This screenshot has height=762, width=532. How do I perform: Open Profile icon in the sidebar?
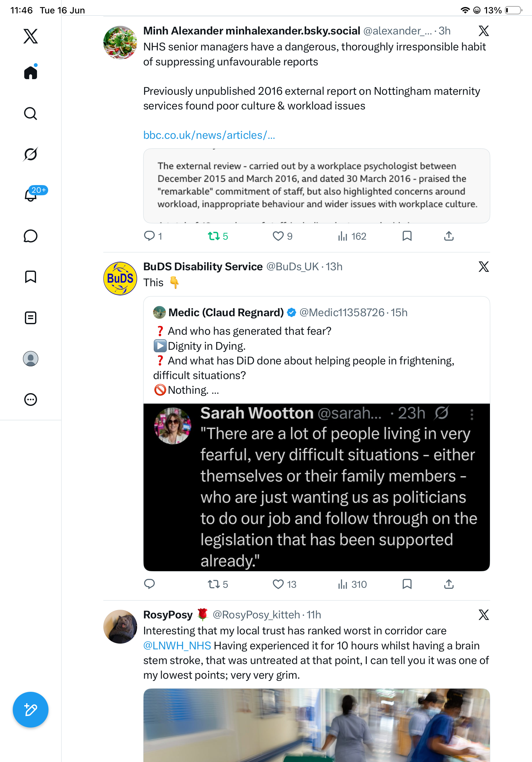31,359
